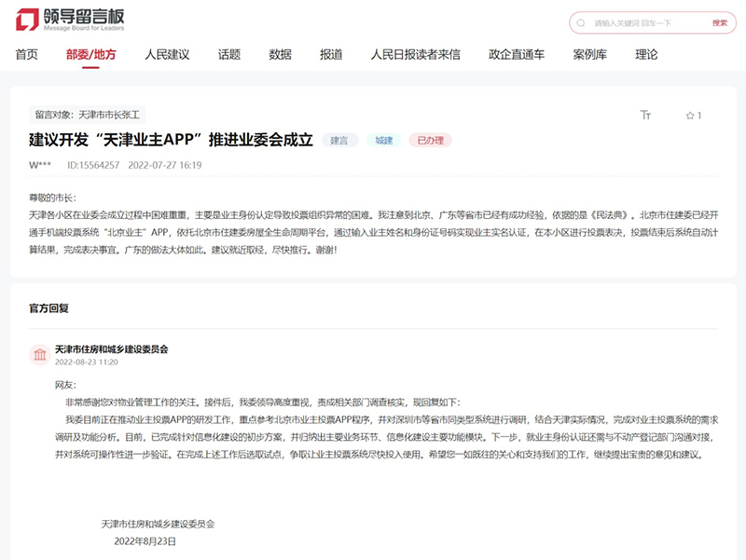Switch to the 数据 data tab

[281, 54]
